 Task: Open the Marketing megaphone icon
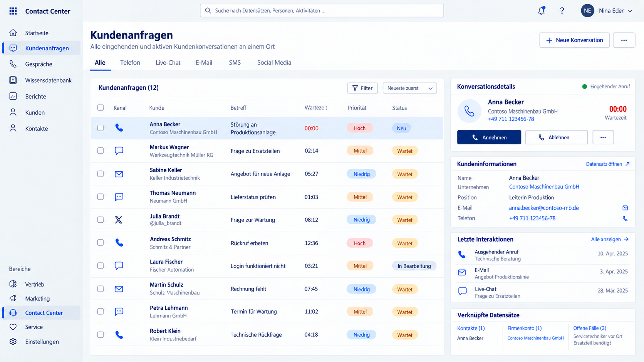(x=13, y=298)
